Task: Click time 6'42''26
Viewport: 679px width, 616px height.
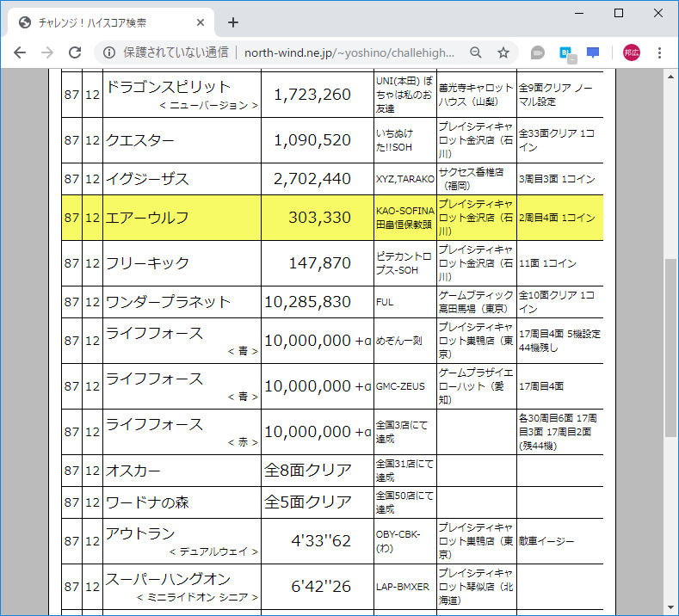Action: [x=321, y=587]
